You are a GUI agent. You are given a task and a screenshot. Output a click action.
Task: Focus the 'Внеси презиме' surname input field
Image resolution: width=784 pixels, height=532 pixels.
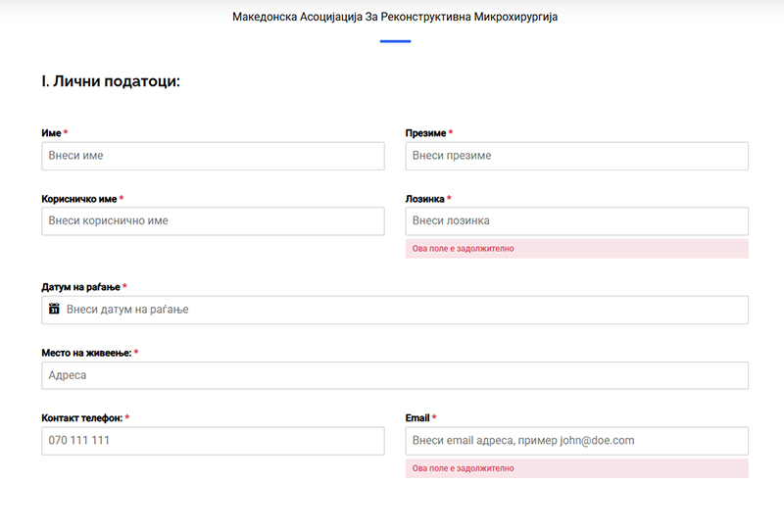(576, 156)
